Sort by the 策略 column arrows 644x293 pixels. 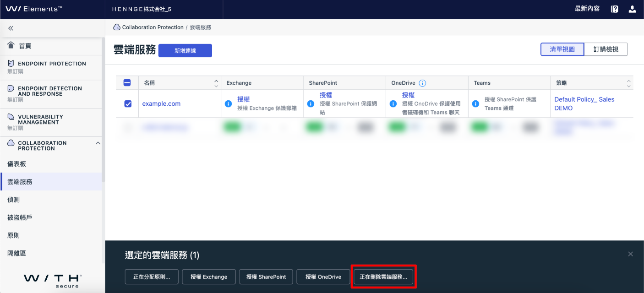[x=629, y=83]
